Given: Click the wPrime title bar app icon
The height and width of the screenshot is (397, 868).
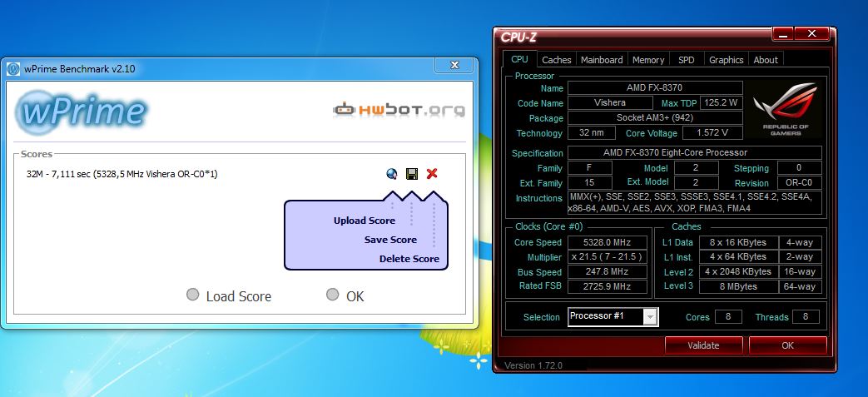Looking at the screenshot, I should click(13, 69).
